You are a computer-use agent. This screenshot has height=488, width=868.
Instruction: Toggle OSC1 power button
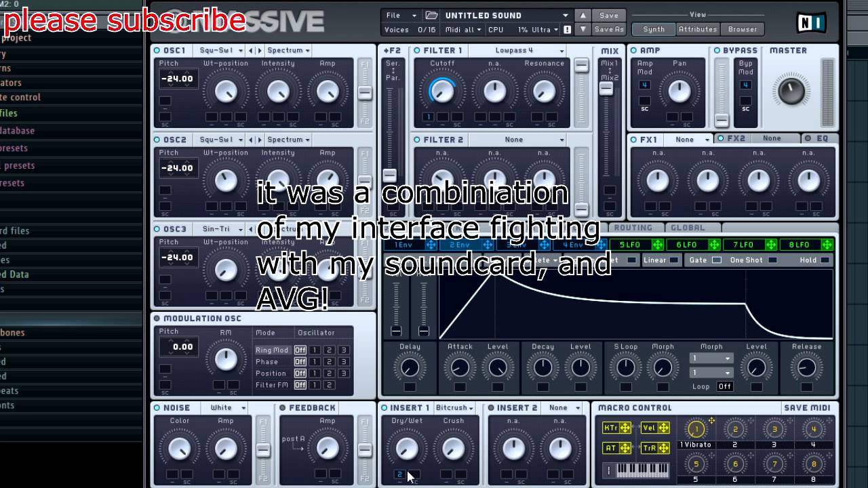point(157,50)
